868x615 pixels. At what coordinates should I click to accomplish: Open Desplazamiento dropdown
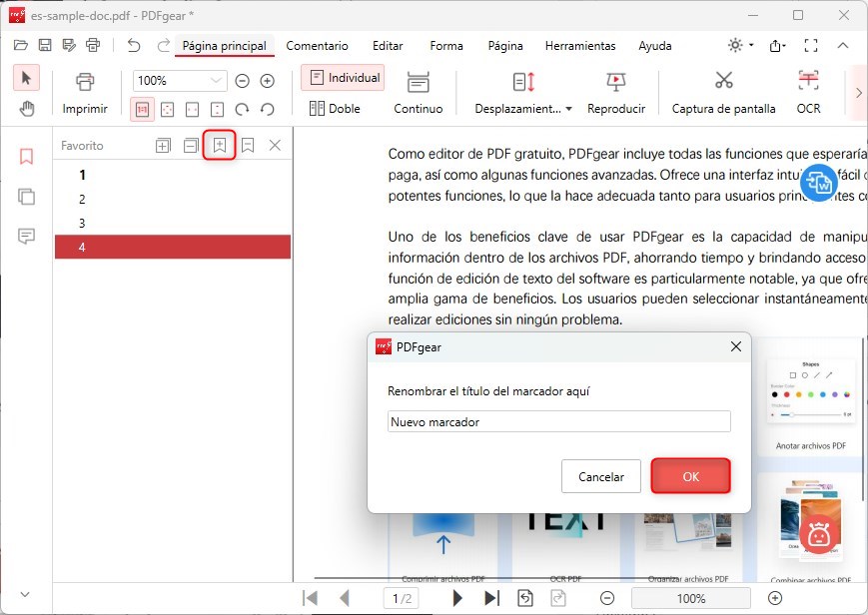pos(523,93)
